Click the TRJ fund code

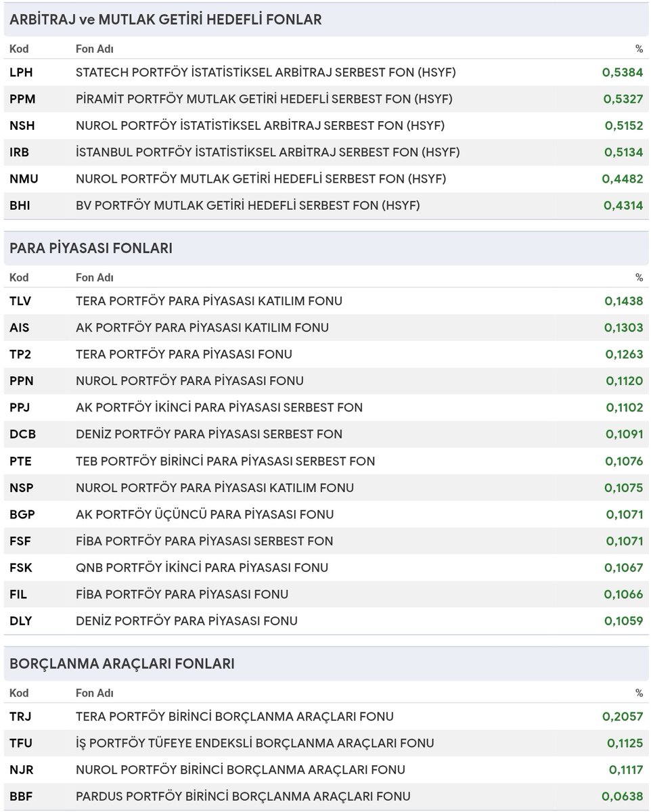[21, 717]
